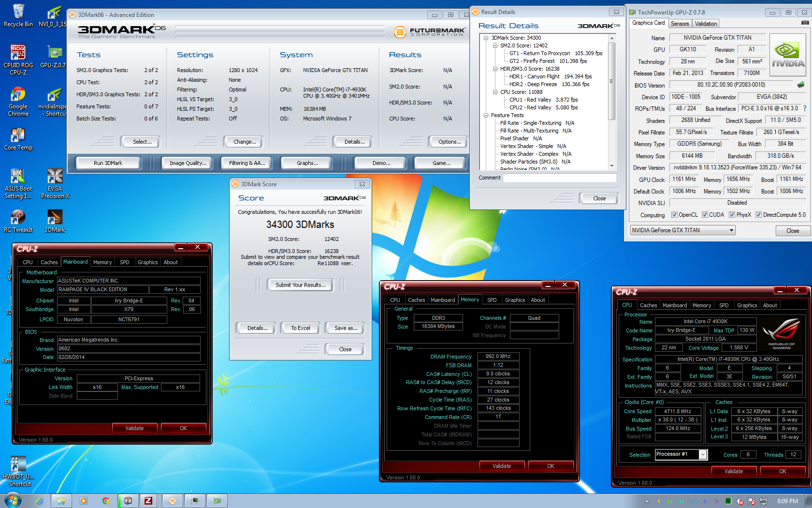This screenshot has height=508, width=812.
Task: Click the red Z CPU-Z taskbar button
Action: click(x=148, y=501)
